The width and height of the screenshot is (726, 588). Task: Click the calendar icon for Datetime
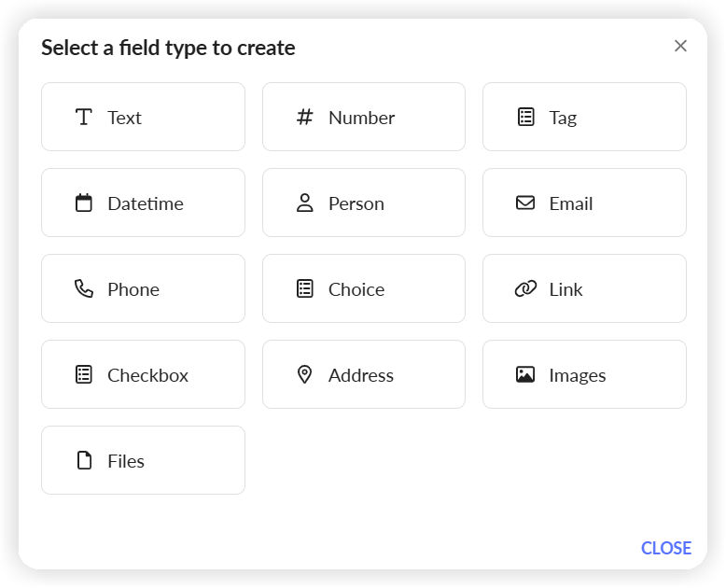[84, 203]
